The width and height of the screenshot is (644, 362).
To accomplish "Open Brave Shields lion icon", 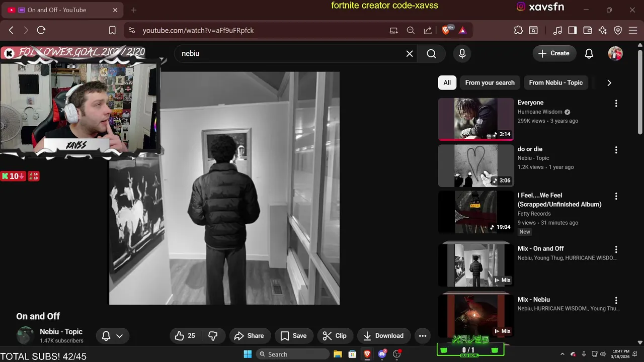I will click(446, 30).
